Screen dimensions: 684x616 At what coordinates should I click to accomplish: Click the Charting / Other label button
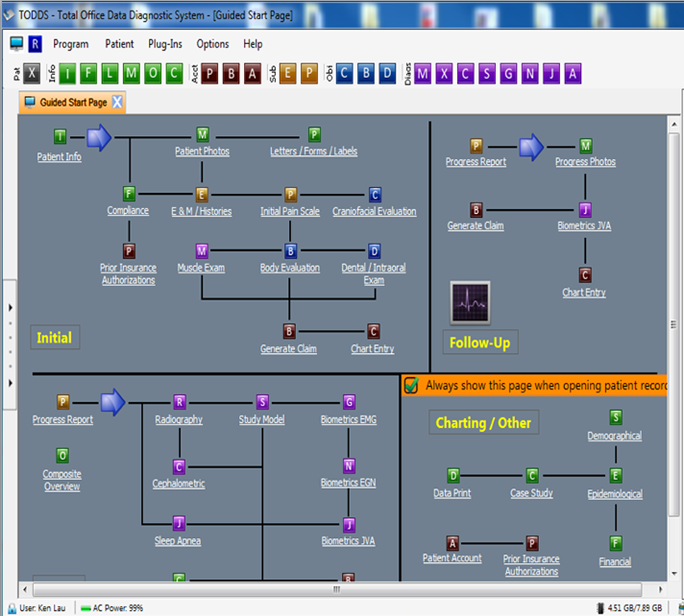point(484,422)
